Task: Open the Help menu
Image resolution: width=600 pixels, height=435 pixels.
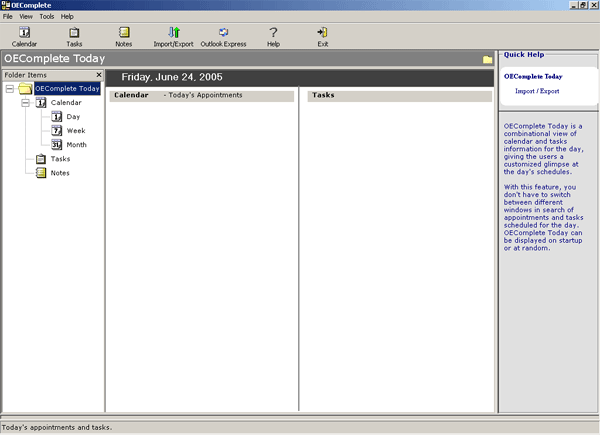Action: pyautogui.click(x=67, y=16)
